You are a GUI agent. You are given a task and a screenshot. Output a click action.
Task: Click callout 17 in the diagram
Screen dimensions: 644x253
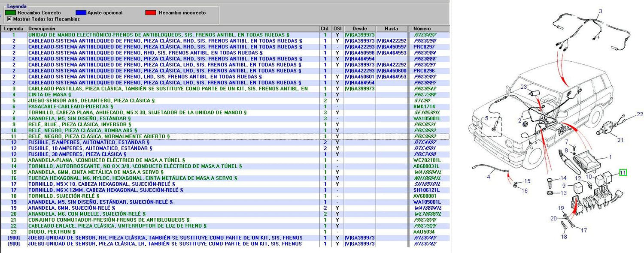583,231
